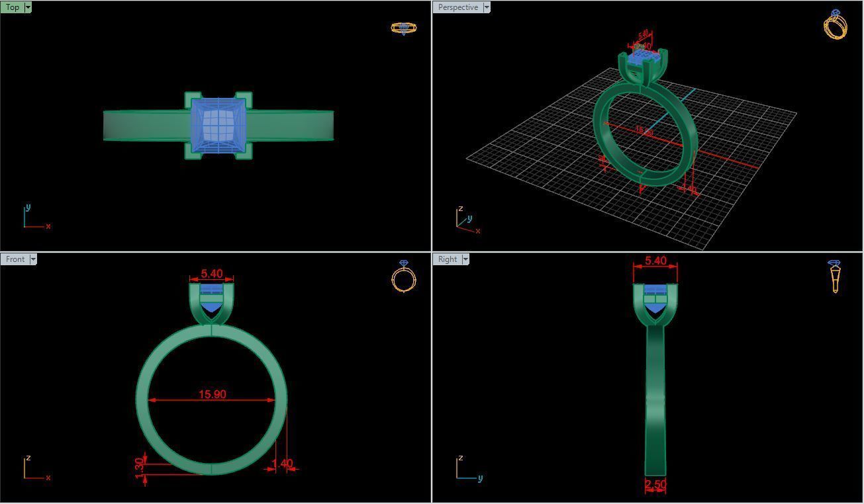The width and height of the screenshot is (864, 504).
Task: Click the ring thumbnail icon in Front viewport
Action: coord(404,276)
